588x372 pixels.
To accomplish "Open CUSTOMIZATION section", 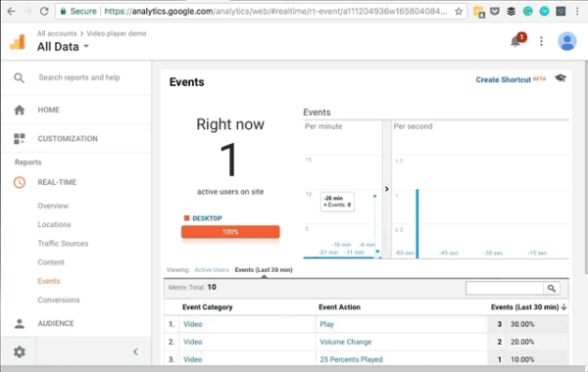I will tap(68, 139).
